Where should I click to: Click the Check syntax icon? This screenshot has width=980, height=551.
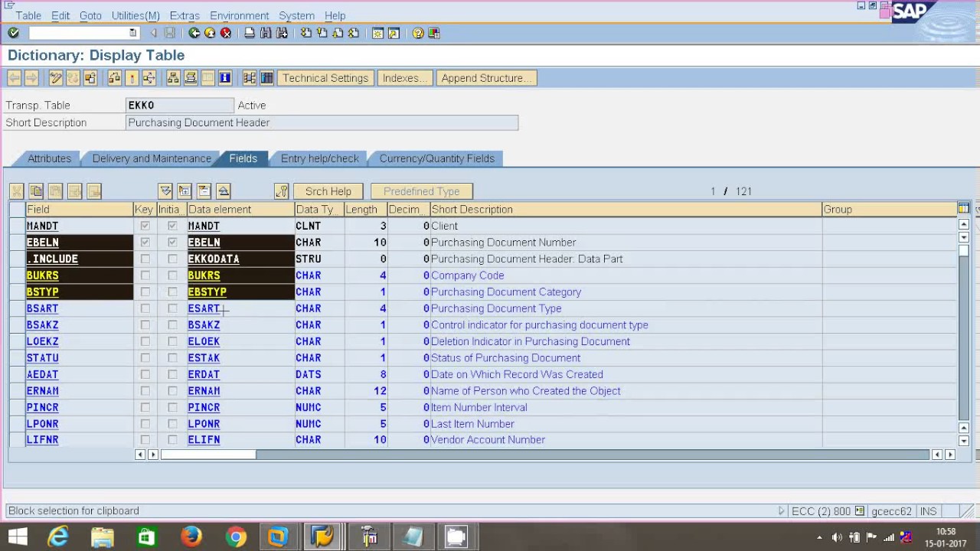click(x=114, y=78)
